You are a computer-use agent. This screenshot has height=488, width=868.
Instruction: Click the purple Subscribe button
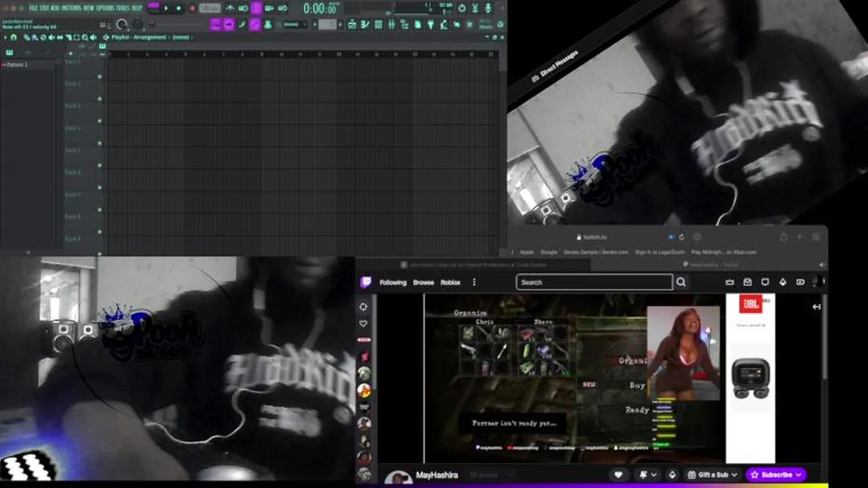776,474
